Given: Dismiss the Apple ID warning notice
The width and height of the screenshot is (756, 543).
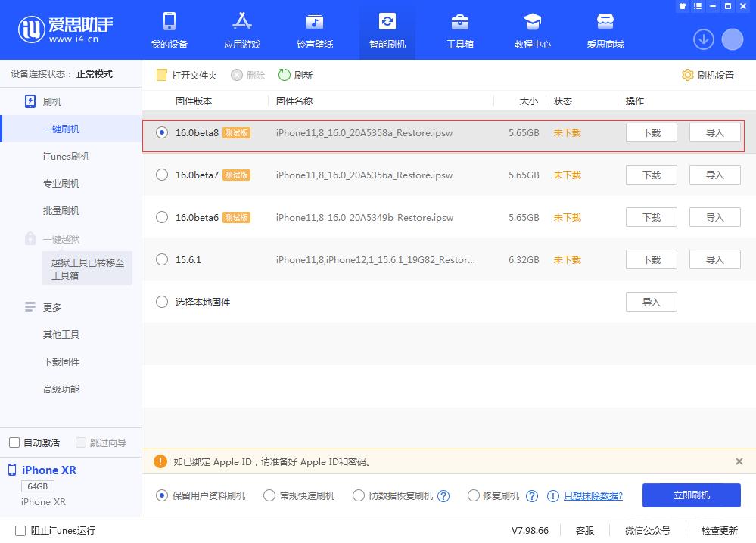Looking at the screenshot, I should (x=739, y=461).
